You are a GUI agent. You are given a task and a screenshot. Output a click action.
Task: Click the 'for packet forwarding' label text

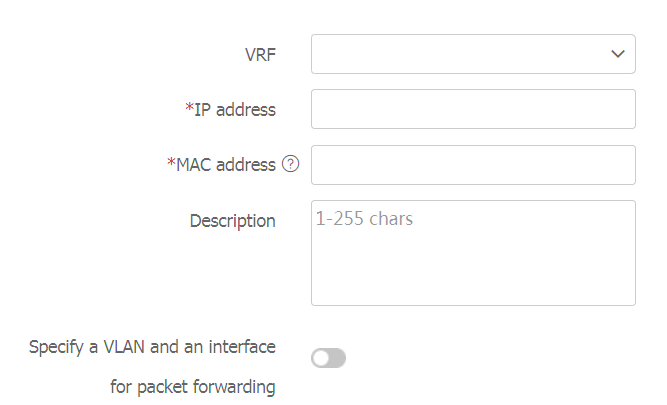(x=193, y=387)
